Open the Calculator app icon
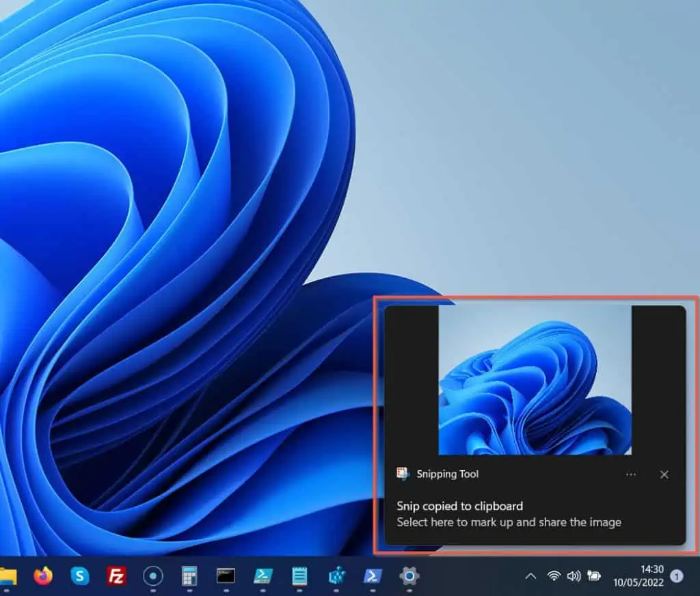This screenshot has width=700, height=596. coord(189,576)
